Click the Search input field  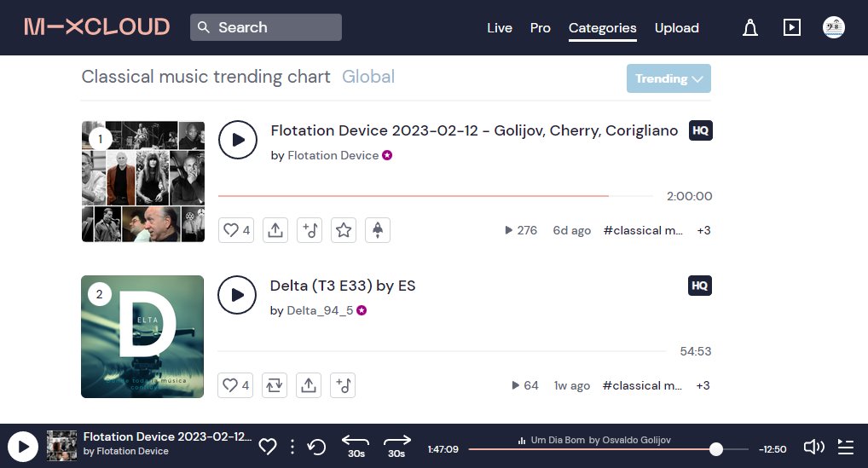click(266, 27)
